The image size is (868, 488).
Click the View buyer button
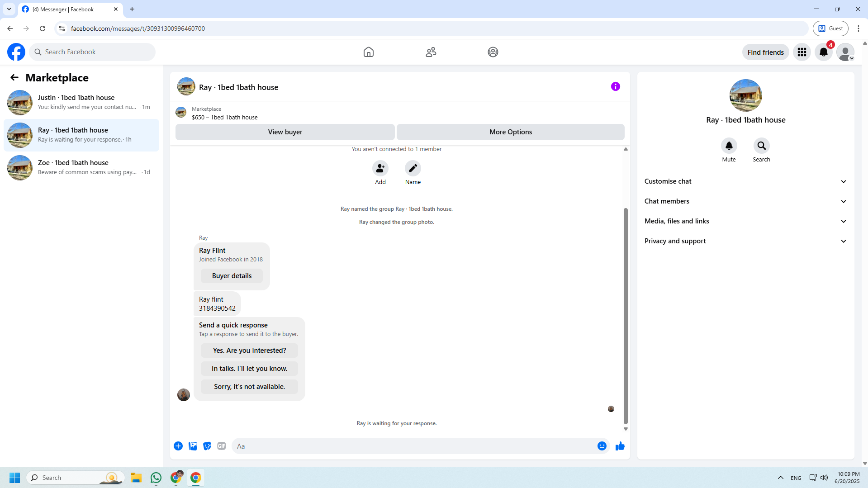click(x=285, y=132)
